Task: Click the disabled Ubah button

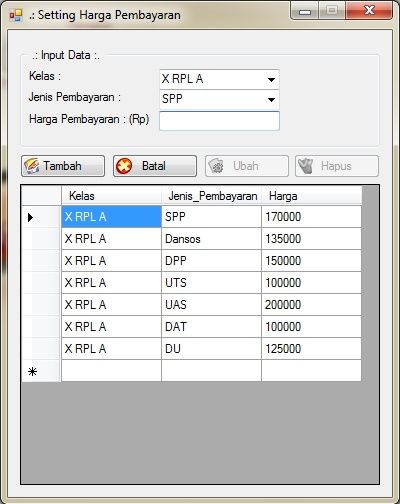Action: 247,166
